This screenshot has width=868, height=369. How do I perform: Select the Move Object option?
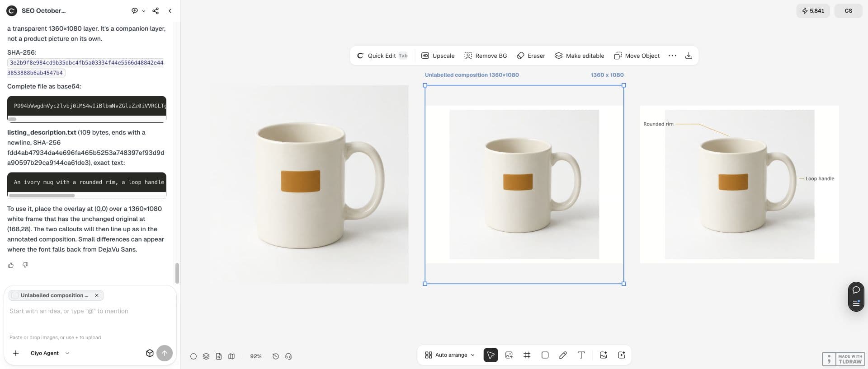click(637, 56)
